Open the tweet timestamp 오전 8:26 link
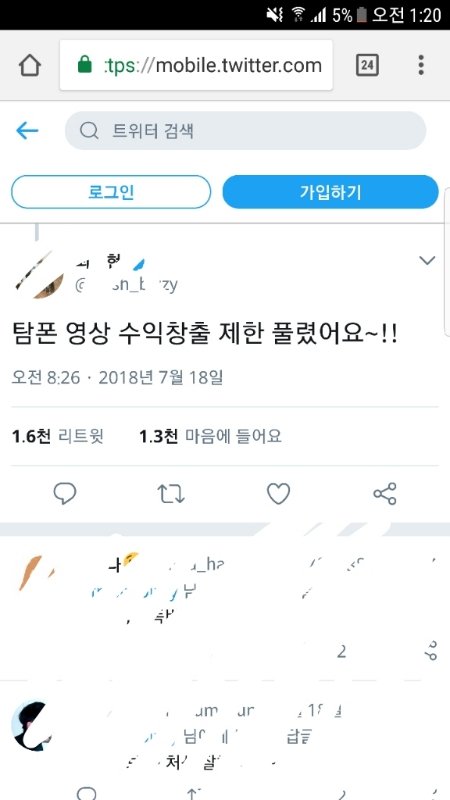This screenshot has width=450, height=800. tap(46, 378)
